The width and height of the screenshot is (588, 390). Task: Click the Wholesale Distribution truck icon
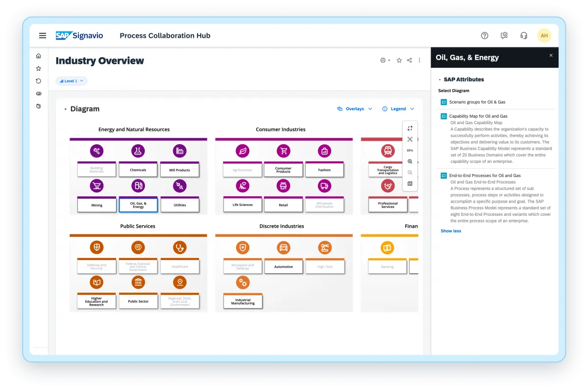click(x=324, y=186)
